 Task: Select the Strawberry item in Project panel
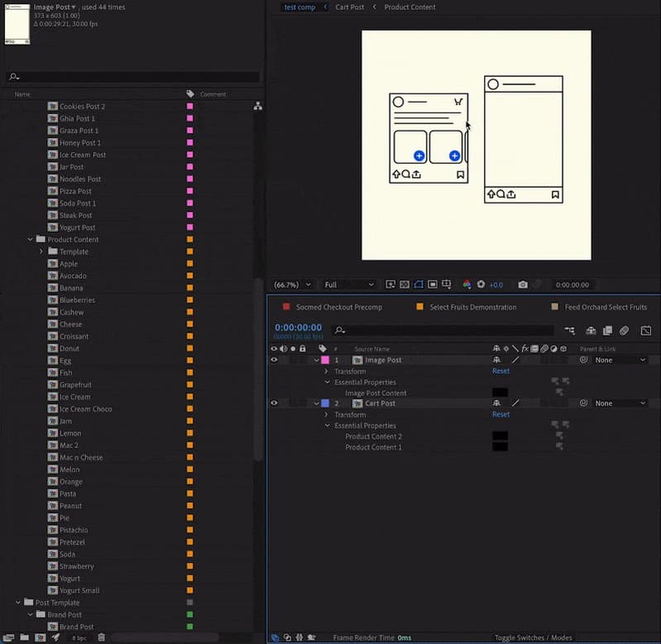[x=76, y=566]
